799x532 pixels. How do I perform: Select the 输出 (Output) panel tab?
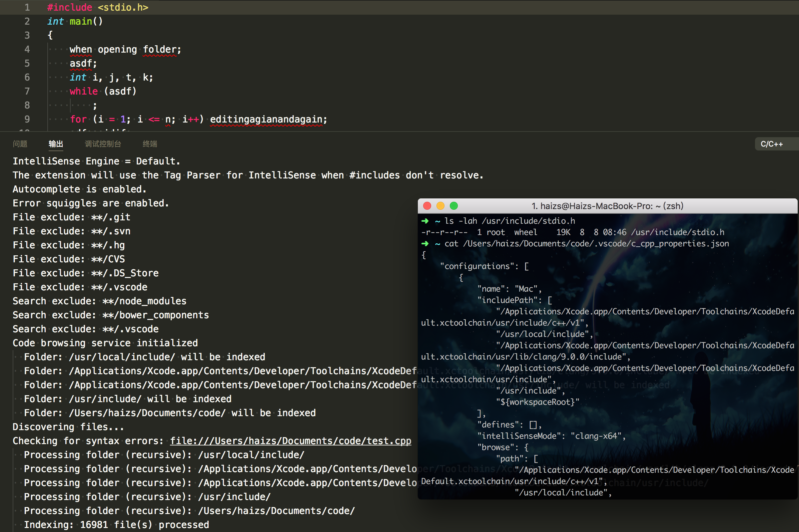pos(56,144)
